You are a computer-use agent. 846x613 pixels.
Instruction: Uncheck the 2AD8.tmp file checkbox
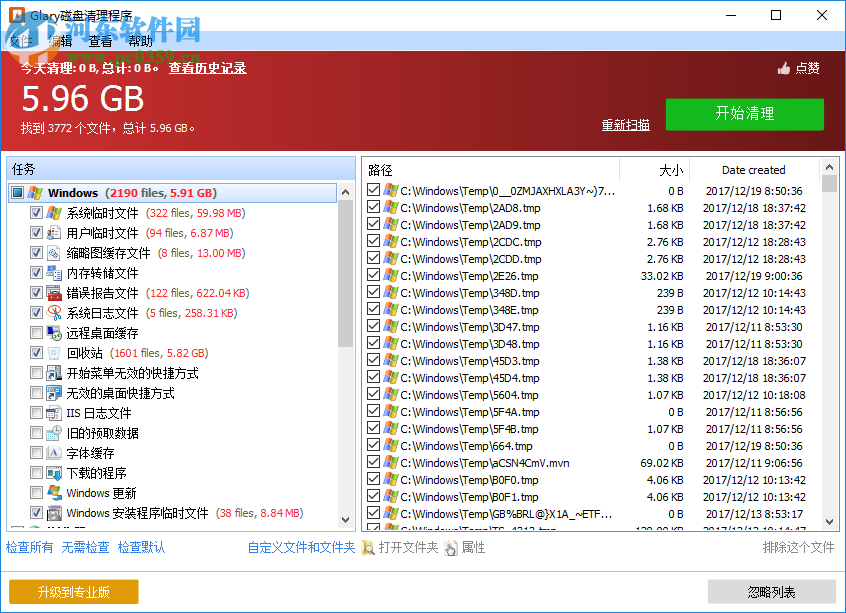pyautogui.click(x=372, y=207)
